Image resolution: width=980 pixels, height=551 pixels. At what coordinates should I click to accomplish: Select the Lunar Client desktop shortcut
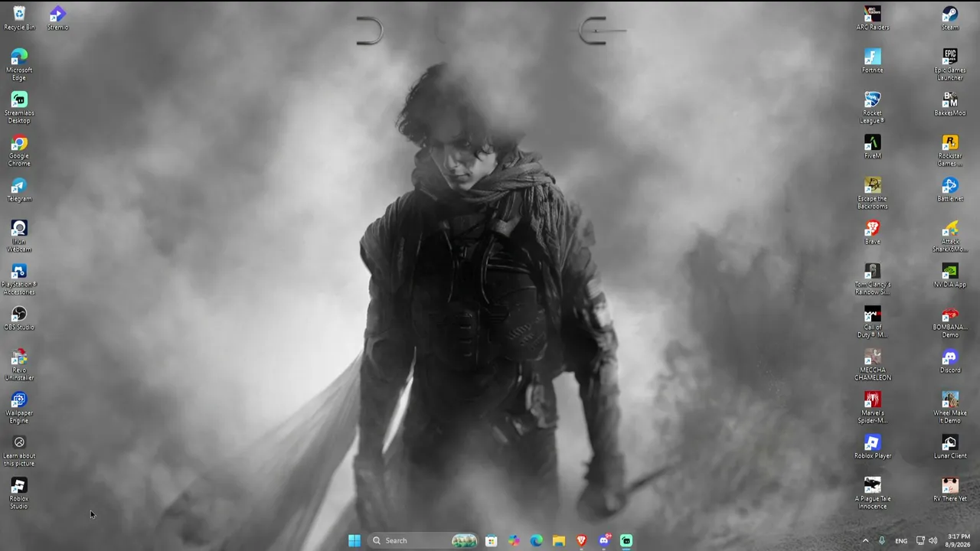tap(950, 447)
